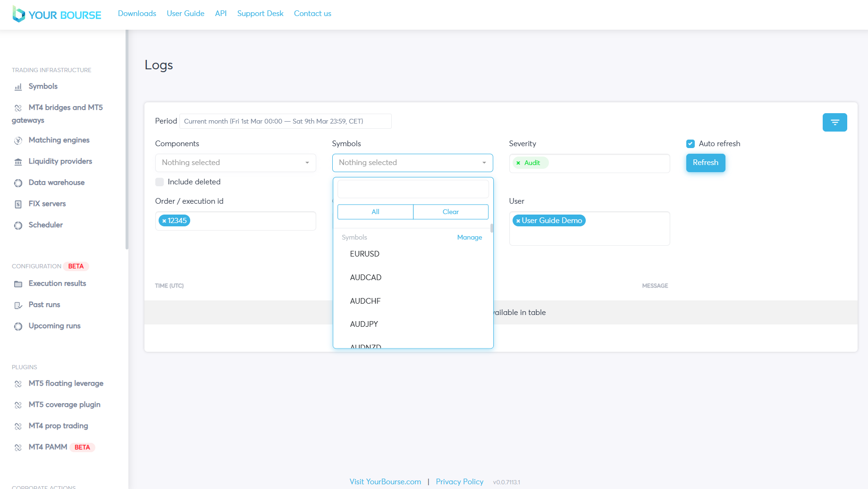The image size is (868, 489).
Task: Remove the User Guide Demo tag
Action: (518, 221)
